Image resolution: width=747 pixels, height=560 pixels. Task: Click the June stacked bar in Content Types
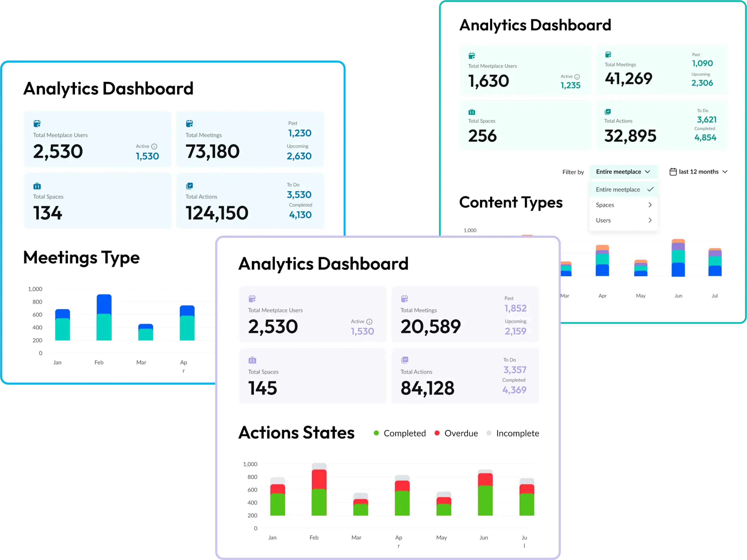(x=678, y=258)
